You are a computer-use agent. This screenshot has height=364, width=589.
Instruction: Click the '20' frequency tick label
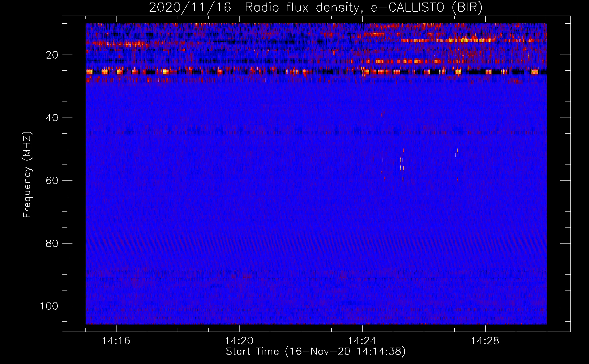(52, 55)
